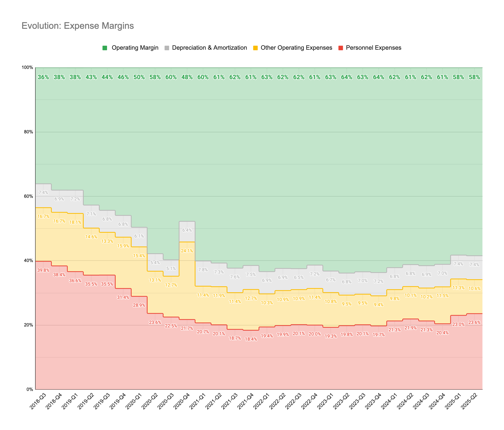Image resolution: width=504 pixels, height=430 pixels.
Task: Click the gray Depreciation & Amortization legend swatch
Action: point(167,48)
